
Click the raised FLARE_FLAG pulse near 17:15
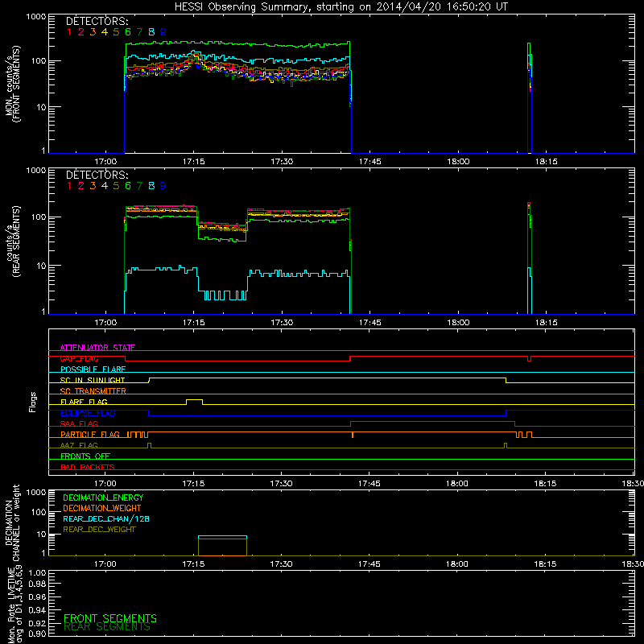(195, 402)
